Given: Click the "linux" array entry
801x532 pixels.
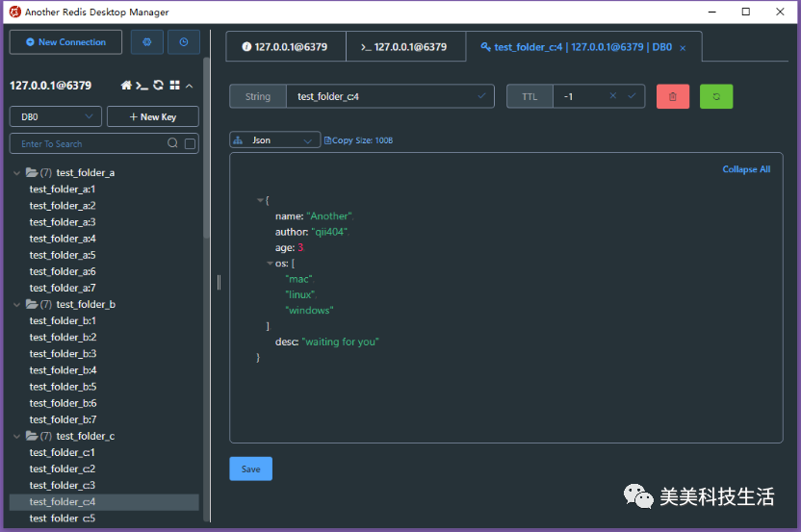Looking at the screenshot, I should (299, 295).
